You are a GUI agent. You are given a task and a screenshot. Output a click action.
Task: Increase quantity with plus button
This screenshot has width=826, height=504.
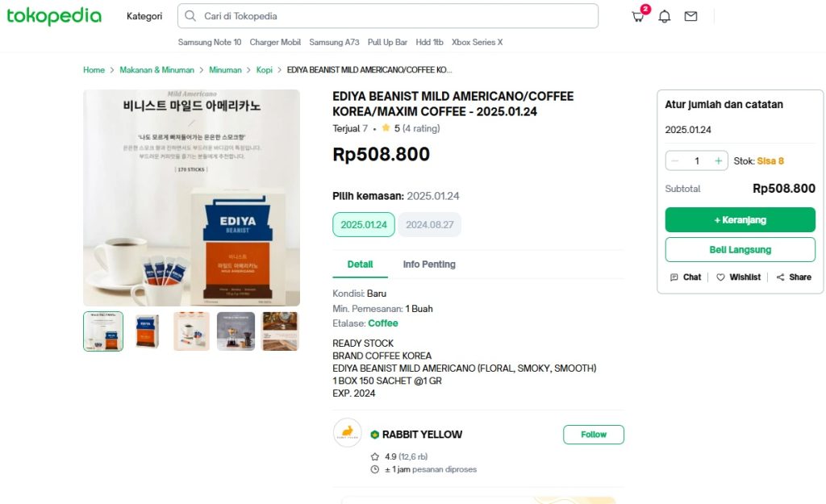(x=718, y=161)
